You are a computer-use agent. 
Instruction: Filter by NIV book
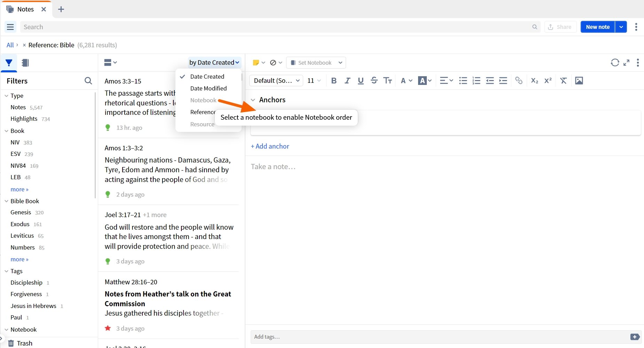pos(15,142)
